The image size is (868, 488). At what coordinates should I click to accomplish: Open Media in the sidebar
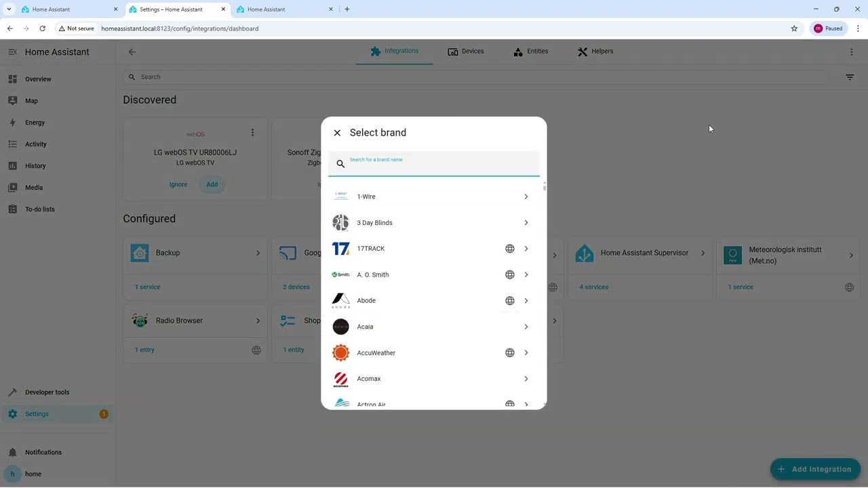[58, 188]
